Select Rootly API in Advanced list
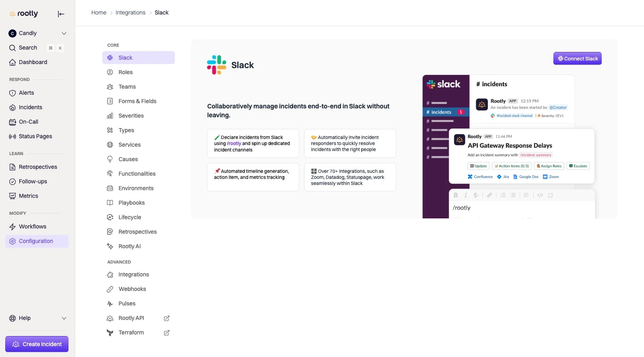The width and height of the screenshot is (644, 357). click(139, 318)
